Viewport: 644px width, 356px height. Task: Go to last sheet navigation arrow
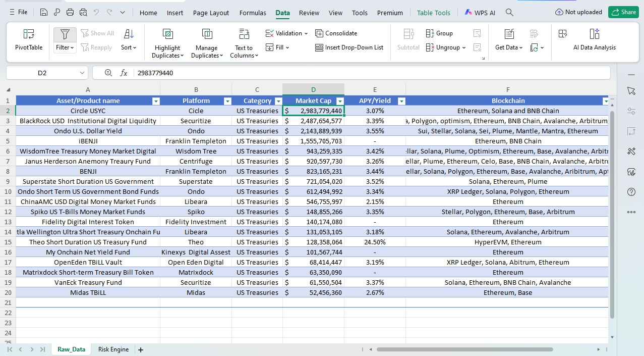pyautogui.click(x=43, y=349)
